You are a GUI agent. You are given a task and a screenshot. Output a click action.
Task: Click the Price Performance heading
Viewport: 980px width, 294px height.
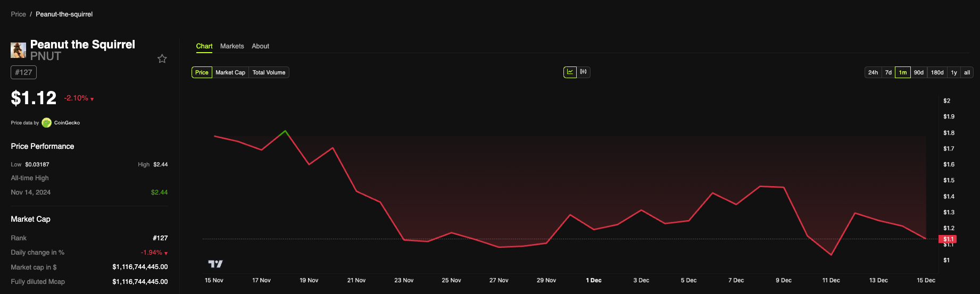[43, 146]
